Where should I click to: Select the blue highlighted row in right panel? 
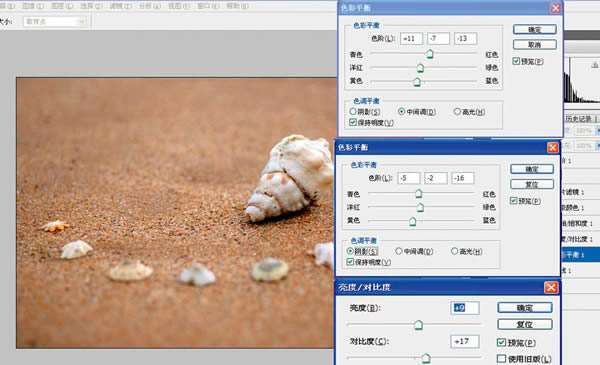coord(580,254)
